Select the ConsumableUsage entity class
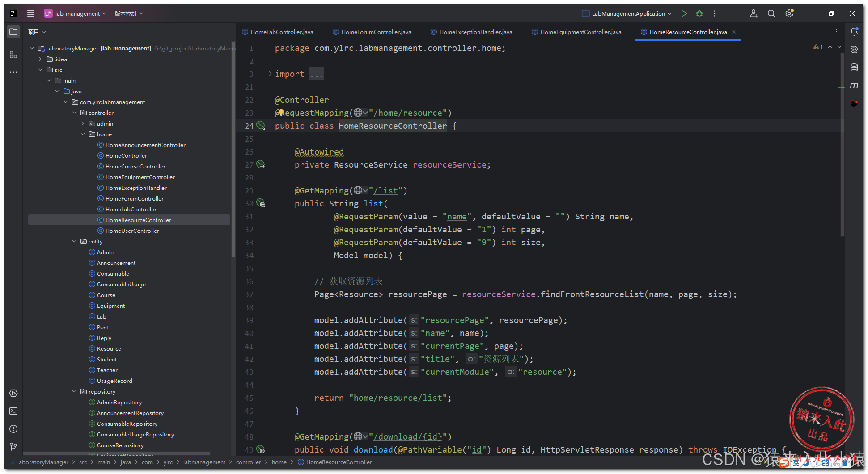The height and width of the screenshot is (474, 868). point(121,284)
